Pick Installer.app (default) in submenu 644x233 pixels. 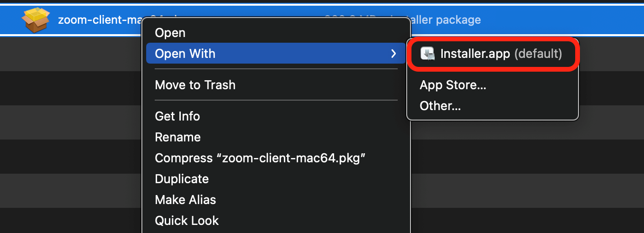click(x=493, y=54)
